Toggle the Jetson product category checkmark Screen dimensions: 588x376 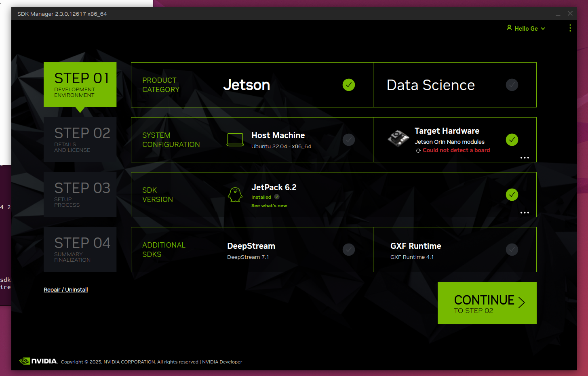(349, 85)
